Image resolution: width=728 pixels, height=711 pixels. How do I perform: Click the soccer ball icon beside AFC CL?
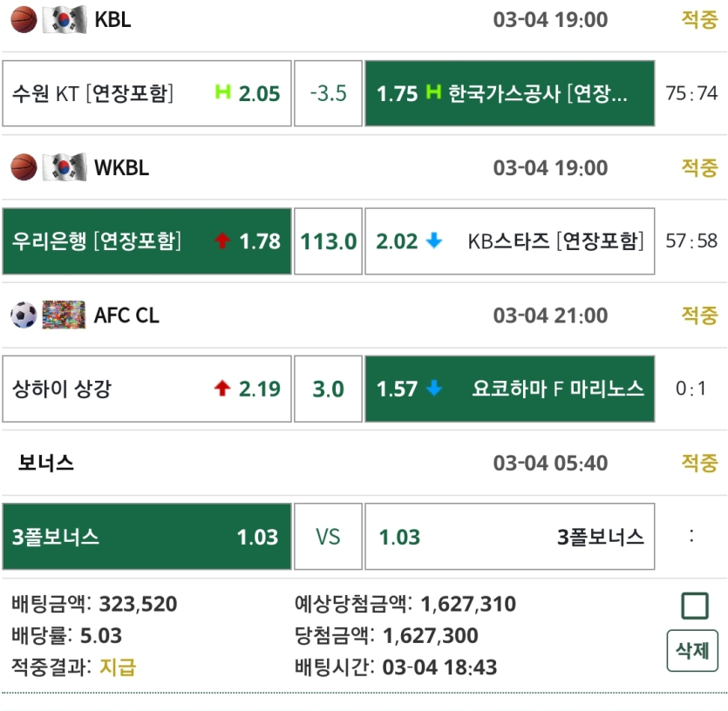(24, 315)
